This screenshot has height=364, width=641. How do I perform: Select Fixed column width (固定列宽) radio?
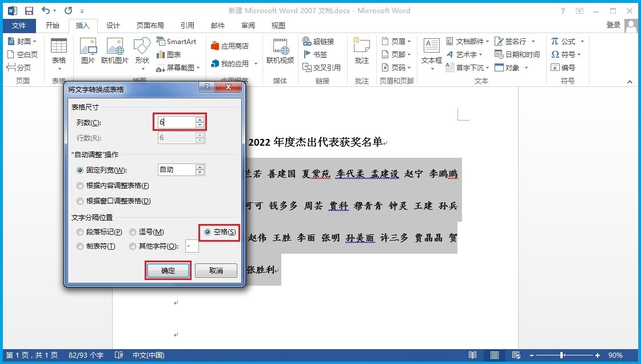80,170
